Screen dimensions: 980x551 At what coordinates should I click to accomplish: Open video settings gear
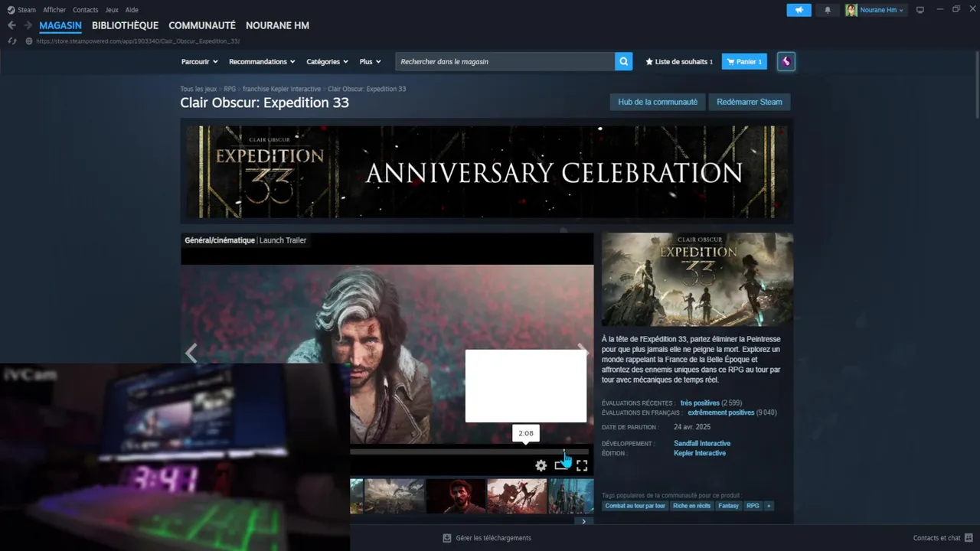(x=541, y=465)
